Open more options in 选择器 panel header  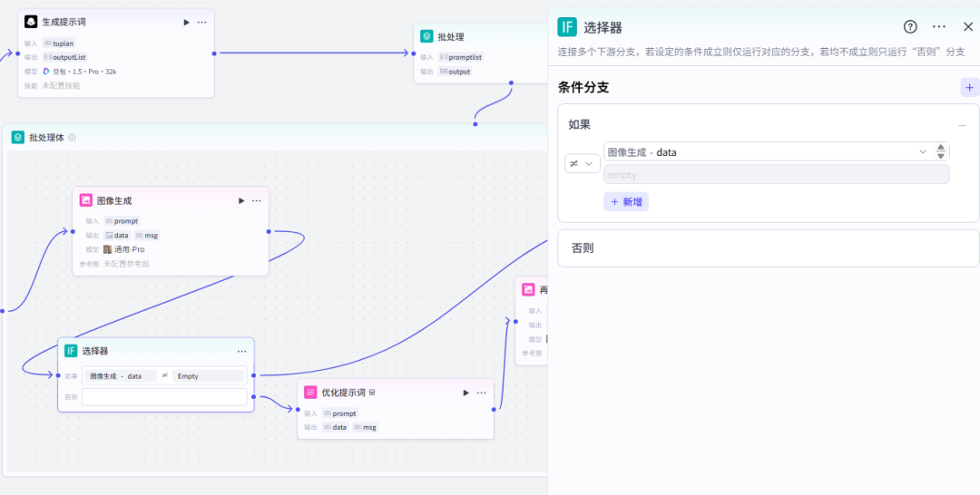point(939,27)
